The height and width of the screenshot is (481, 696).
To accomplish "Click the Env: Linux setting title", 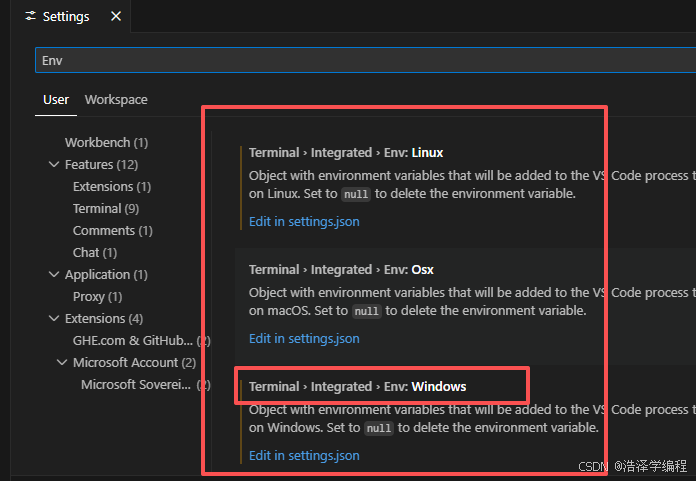I will click(346, 153).
